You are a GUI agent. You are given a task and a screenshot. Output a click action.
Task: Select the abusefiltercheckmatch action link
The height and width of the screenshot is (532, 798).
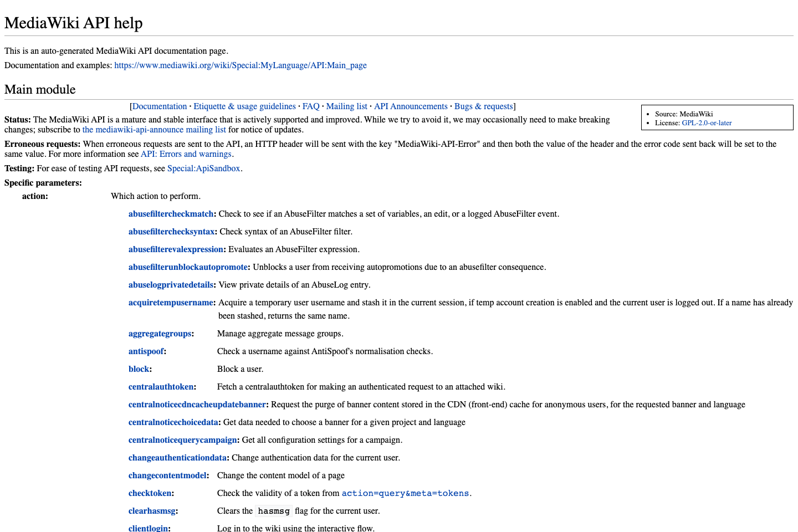click(170, 213)
